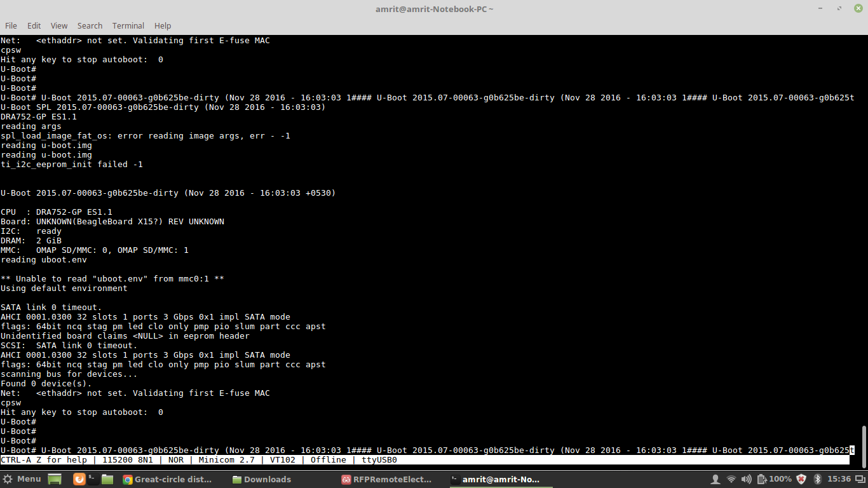
Task: Click the 'ttyUSB0' entry in Minicom status bar
Action: click(x=379, y=460)
